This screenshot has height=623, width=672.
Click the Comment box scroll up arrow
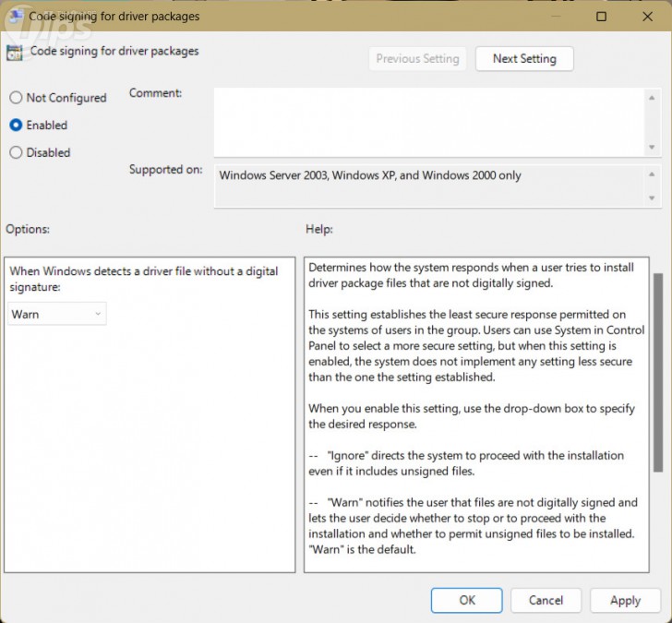pos(652,98)
